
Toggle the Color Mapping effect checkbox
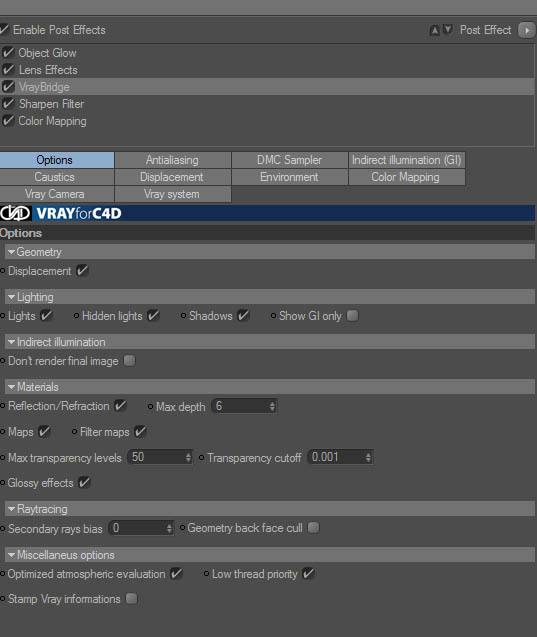tap(8, 121)
